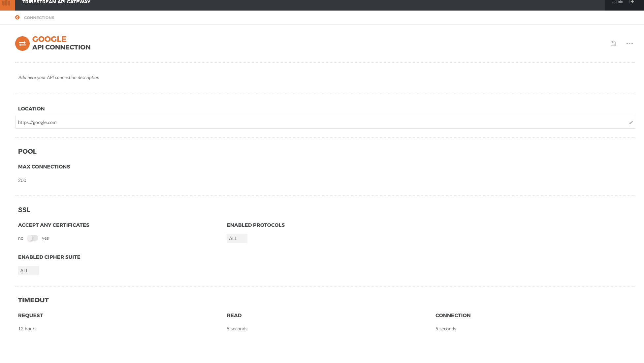Navigate to CONNECTIONS breadcrumb
The height and width of the screenshot is (363, 644).
pyautogui.click(x=39, y=18)
